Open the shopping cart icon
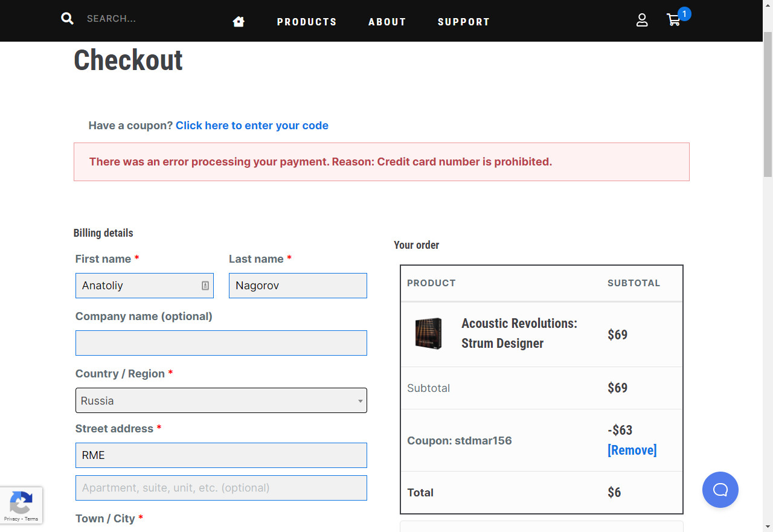The image size is (773, 532). point(673,20)
